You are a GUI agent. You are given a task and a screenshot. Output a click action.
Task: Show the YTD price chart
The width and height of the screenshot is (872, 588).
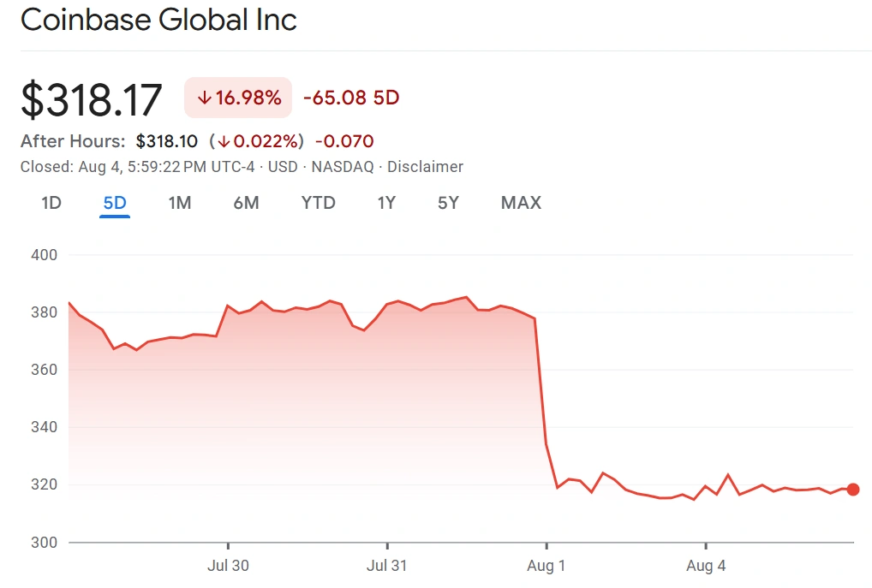[x=318, y=203]
